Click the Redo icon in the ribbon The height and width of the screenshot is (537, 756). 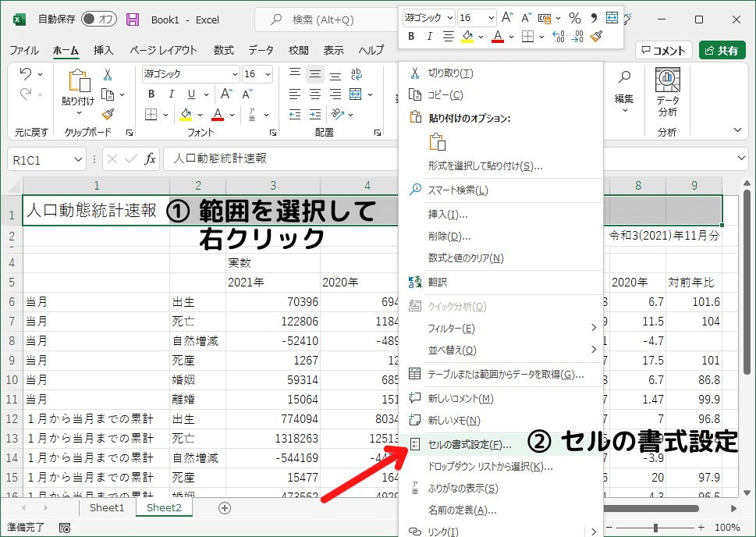26,94
